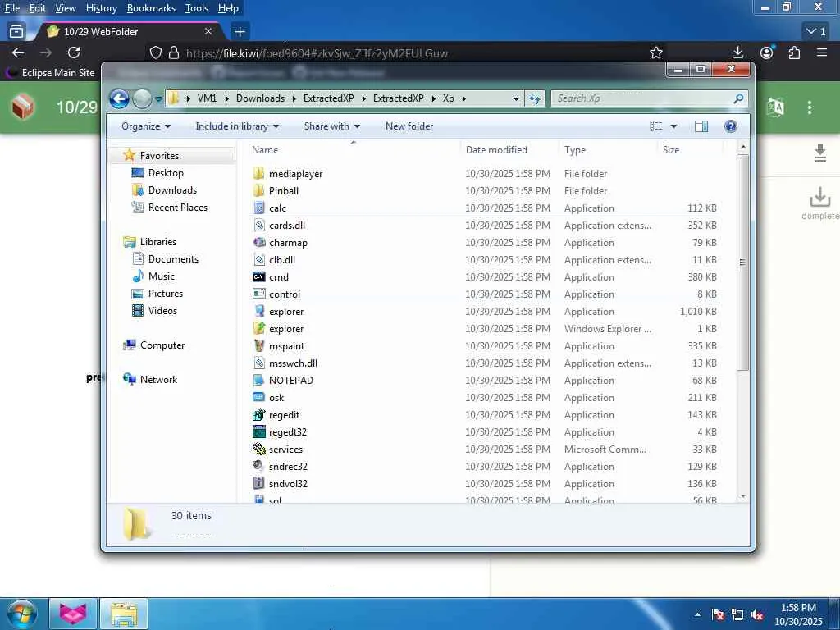Sort by the Type column header

coord(575,150)
